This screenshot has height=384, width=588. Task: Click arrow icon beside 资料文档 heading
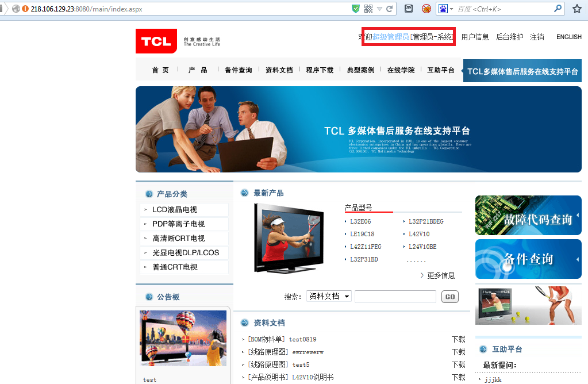(x=244, y=322)
